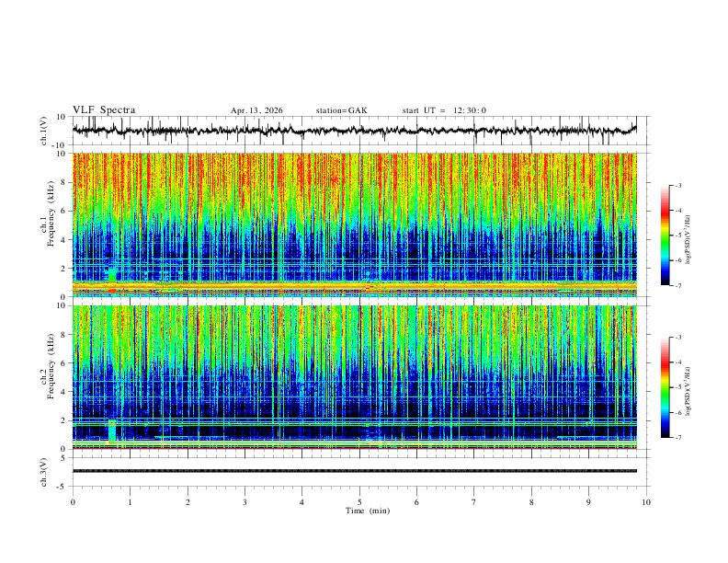Click the "Time (min)" x-axis label
The image size is (728, 563).
tap(368, 511)
